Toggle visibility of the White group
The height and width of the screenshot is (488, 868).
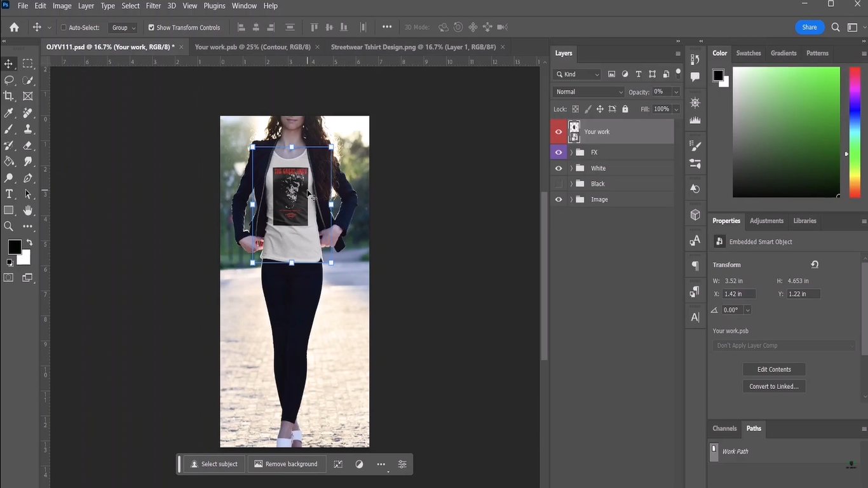click(558, 168)
